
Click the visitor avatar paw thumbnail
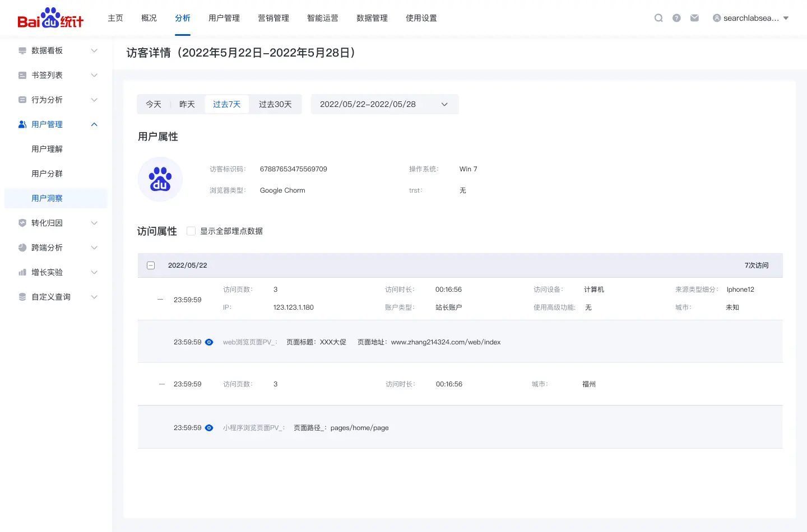pyautogui.click(x=160, y=179)
